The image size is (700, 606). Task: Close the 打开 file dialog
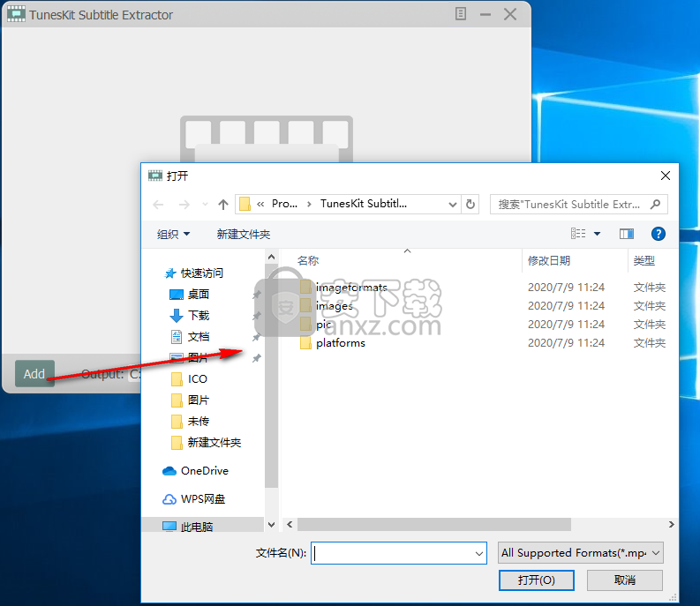pyautogui.click(x=666, y=176)
